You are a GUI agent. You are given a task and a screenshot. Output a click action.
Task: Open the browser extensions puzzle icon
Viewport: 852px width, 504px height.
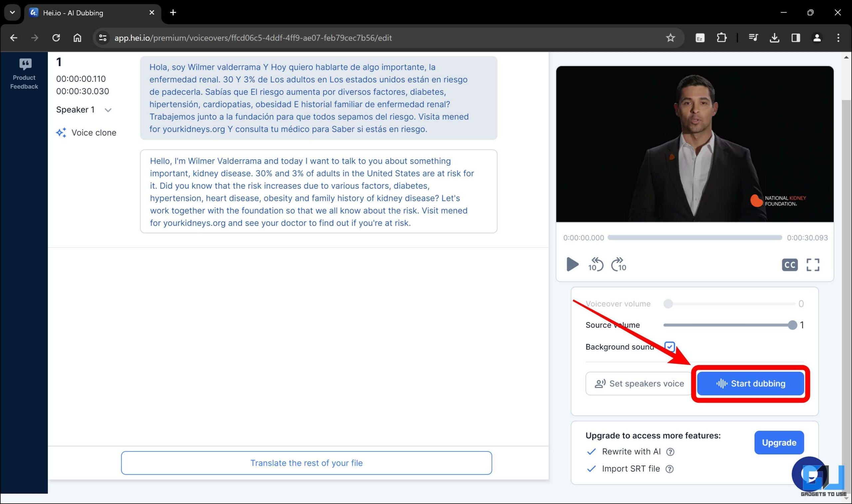[721, 38]
